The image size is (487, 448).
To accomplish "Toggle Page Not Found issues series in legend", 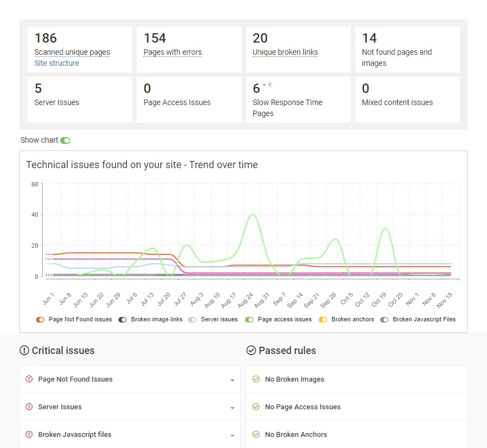I will point(40,320).
